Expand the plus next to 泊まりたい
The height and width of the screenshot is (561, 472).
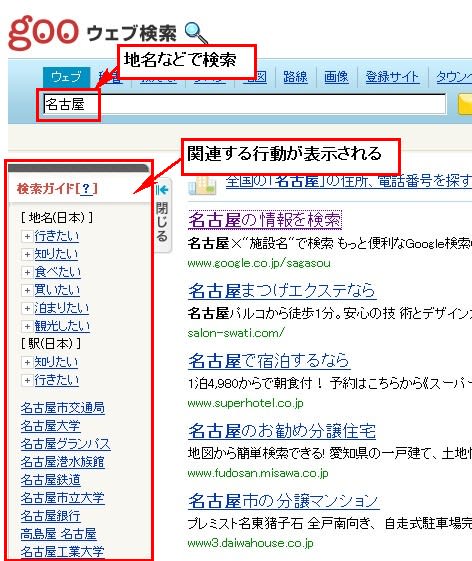pyautogui.click(x=27, y=308)
